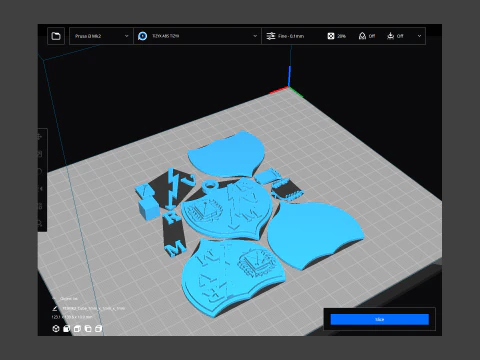This screenshot has width=480, height=360.
Task: Click the adhesion Off setting indicator
Action: pyautogui.click(x=395, y=36)
